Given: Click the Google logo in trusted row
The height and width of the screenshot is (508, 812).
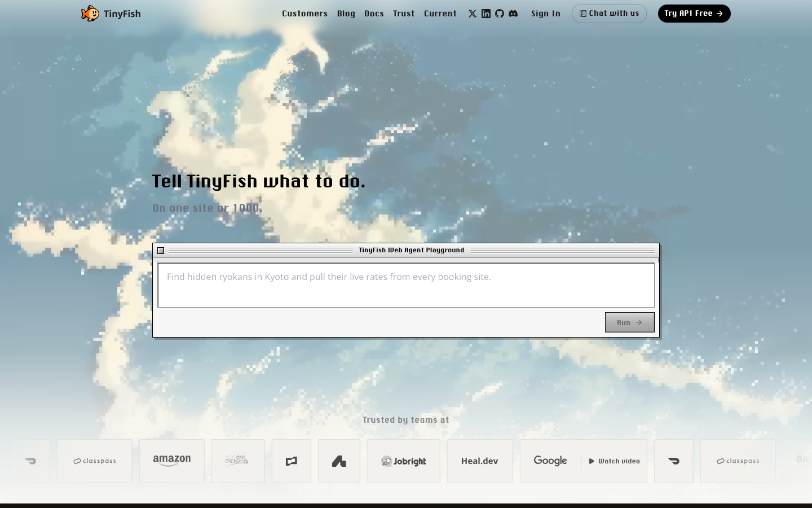Looking at the screenshot, I should [550, 461].
